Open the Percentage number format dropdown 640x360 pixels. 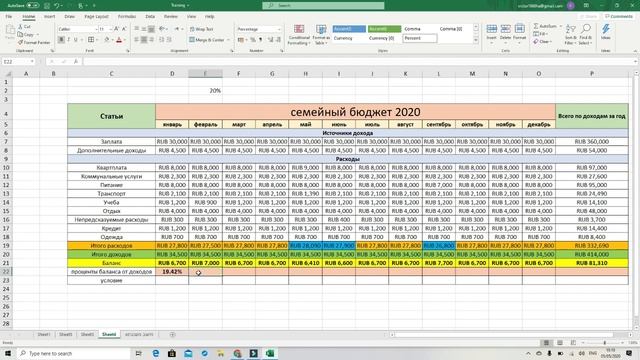pyautogui.click(x=279, y=29)
